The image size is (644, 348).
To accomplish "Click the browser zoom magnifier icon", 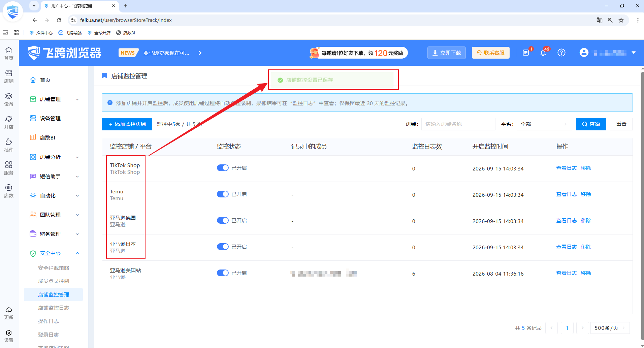I will [x=610, y=20].
